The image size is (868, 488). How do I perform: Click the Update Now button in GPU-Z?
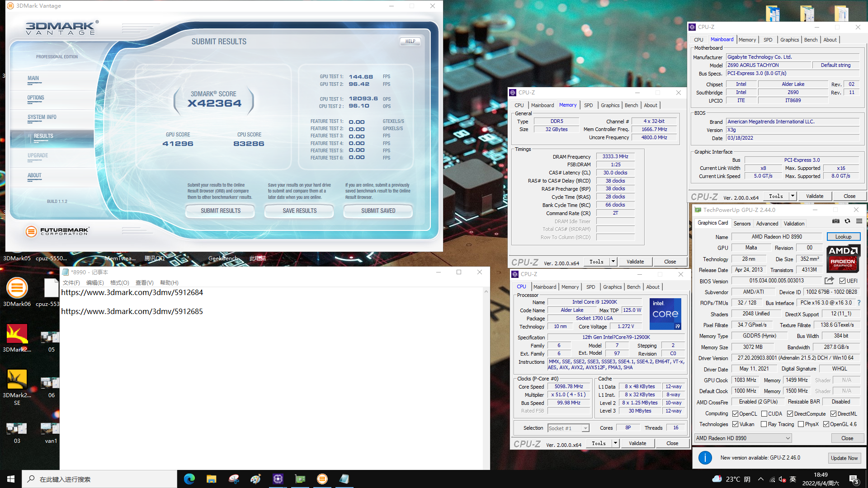pos(844,458)
